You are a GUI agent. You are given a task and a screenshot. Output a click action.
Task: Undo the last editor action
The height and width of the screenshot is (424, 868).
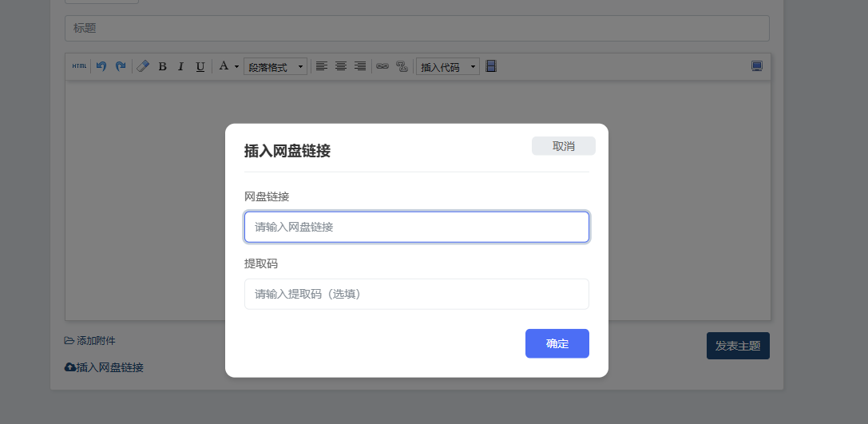pyautogui.click(x=101, y=66)
